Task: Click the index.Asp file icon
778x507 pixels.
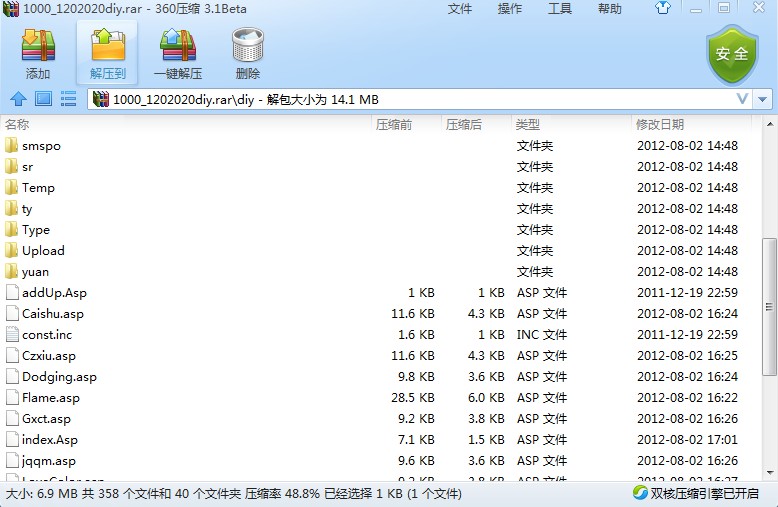Action: pos(12,440)
